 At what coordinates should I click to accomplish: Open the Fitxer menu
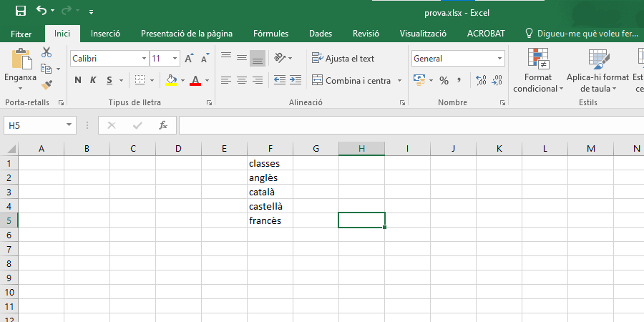point(21,34)
